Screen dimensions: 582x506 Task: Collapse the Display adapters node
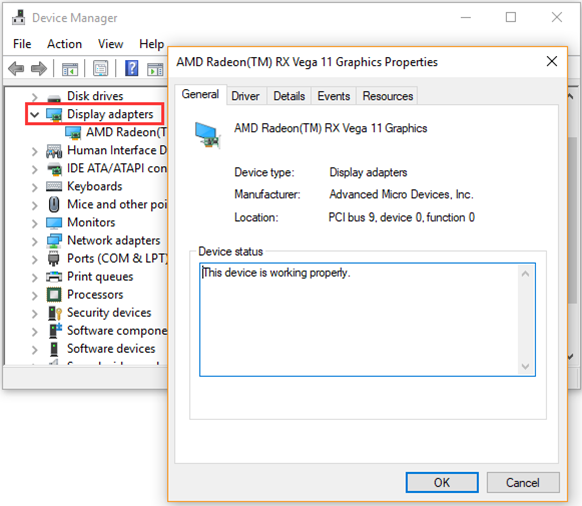point(35,115)
